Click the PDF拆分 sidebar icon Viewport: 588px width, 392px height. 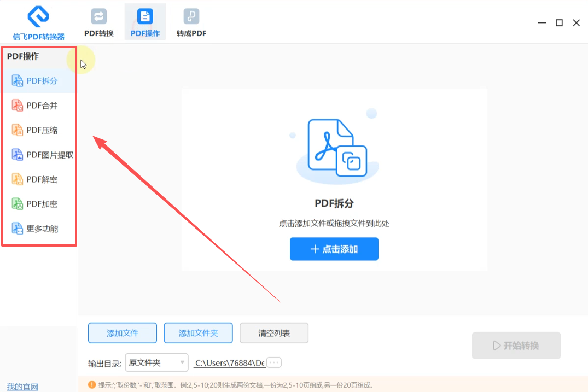point(18,80)
